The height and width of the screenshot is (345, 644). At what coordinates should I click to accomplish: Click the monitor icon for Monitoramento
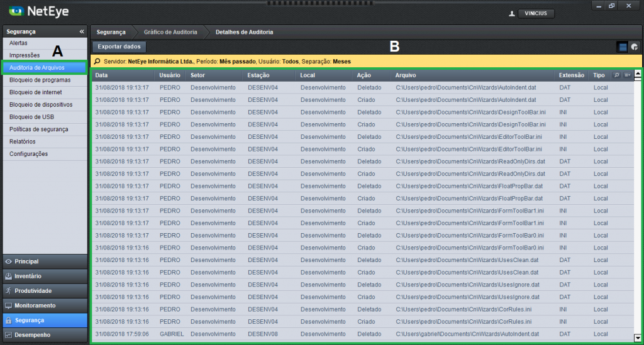(x=8, y=305)
